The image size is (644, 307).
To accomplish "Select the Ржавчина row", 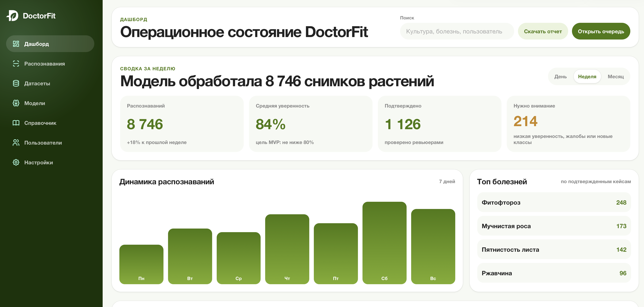I will 554,273.
